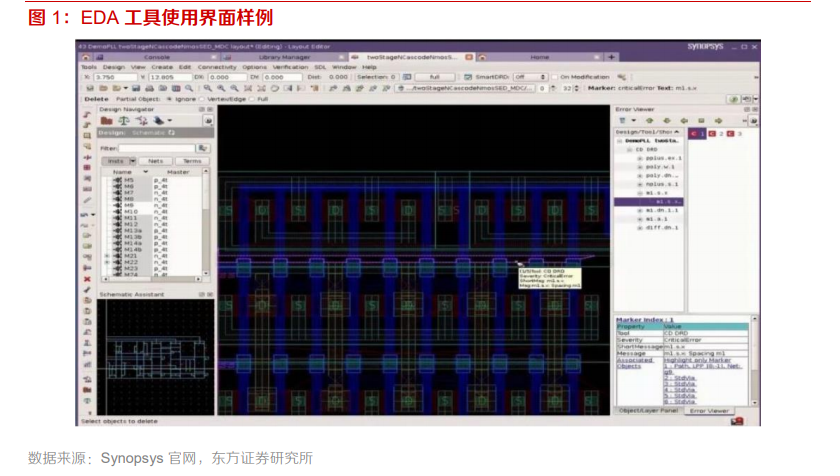This screenshot has width=840, height=476.
Task: Click the green down arrow in Error Viewer
Action: [667, 121]
